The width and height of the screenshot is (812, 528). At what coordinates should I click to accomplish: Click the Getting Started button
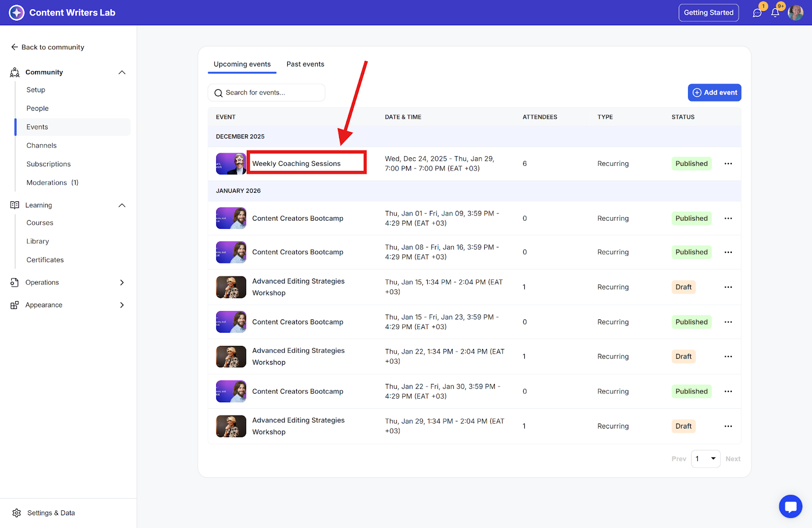click(708, 13)
